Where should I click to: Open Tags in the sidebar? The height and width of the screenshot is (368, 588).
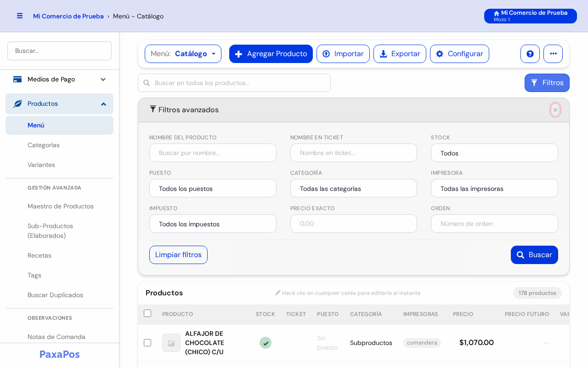coord(59,275)
